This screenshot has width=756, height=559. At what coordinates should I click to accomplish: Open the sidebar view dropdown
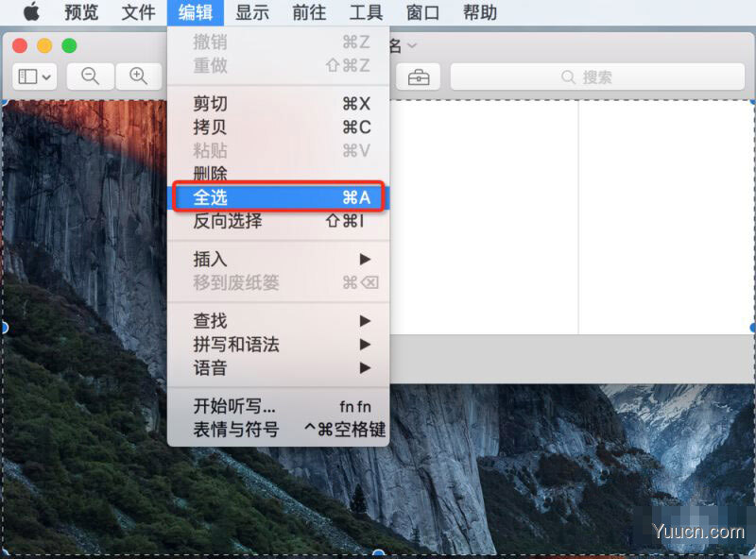pyautogui.click(x=35, y=76)
